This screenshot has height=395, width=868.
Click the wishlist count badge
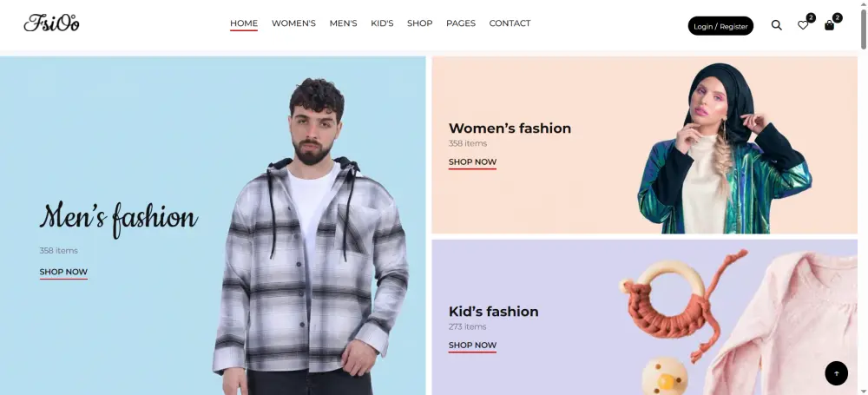(x=811, y=17)
